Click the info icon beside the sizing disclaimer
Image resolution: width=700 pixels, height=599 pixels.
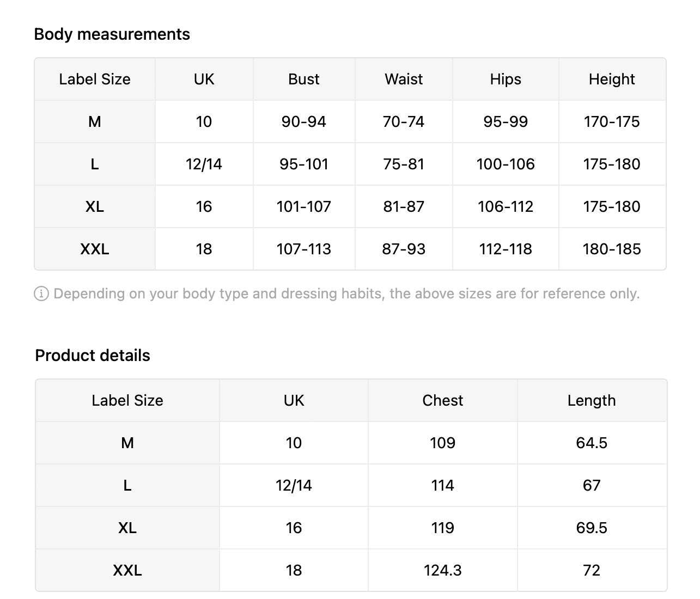click(x=41, y=294)
